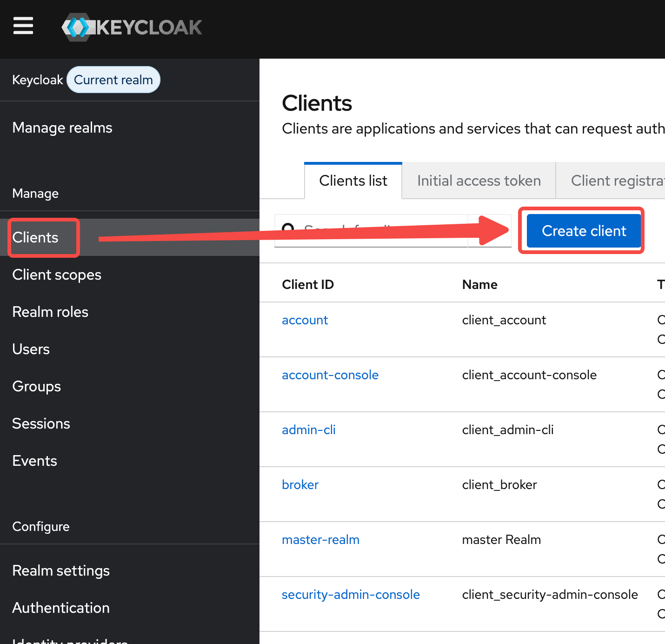This screenshot has width=665, height=644.
Task: Open the hamburger navigation menu
Action: coord(23,26)
